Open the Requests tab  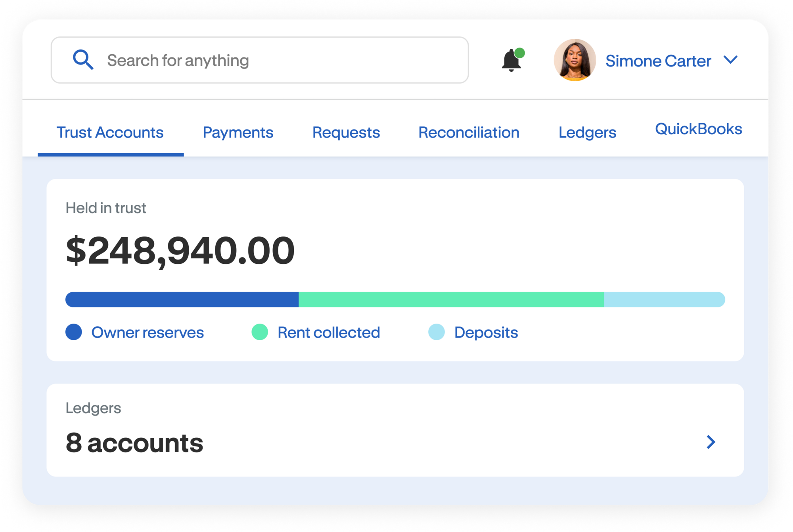coord(346,132)
